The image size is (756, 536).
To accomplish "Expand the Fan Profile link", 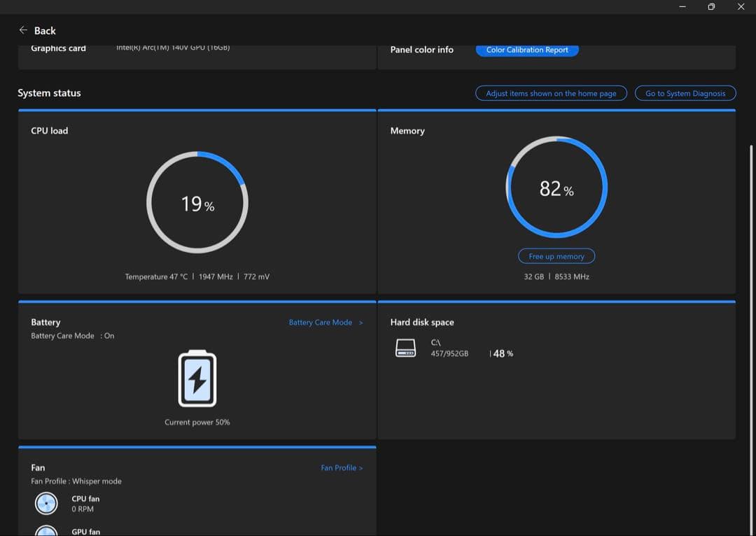I will 342,467.
